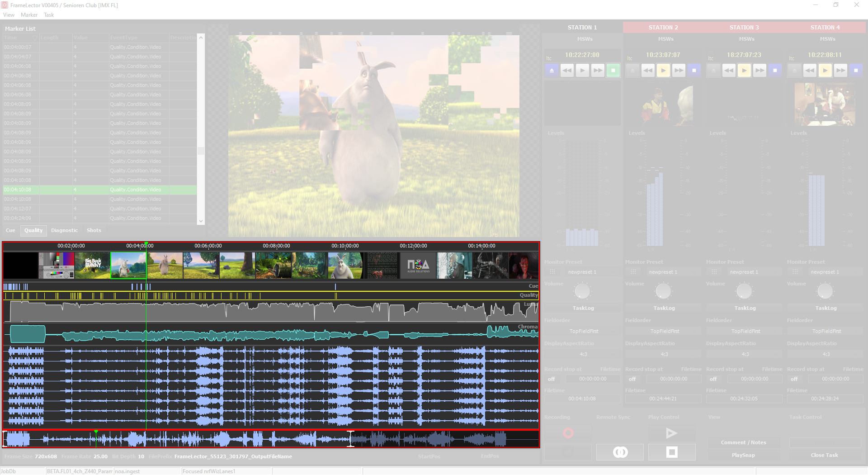Stop Station 3 transport
Viewport: 868px width, 475px height.
click(x=775, y=71)
